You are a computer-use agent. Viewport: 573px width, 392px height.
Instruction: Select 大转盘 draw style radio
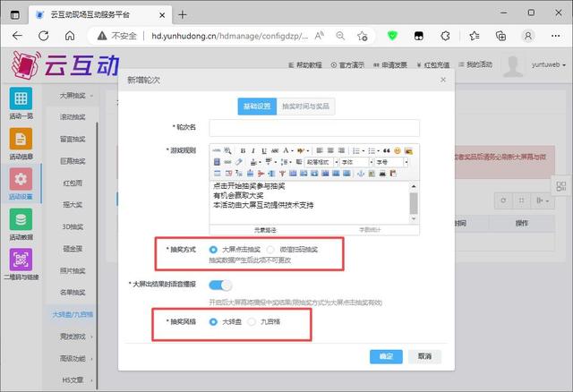tap(213, 322)
